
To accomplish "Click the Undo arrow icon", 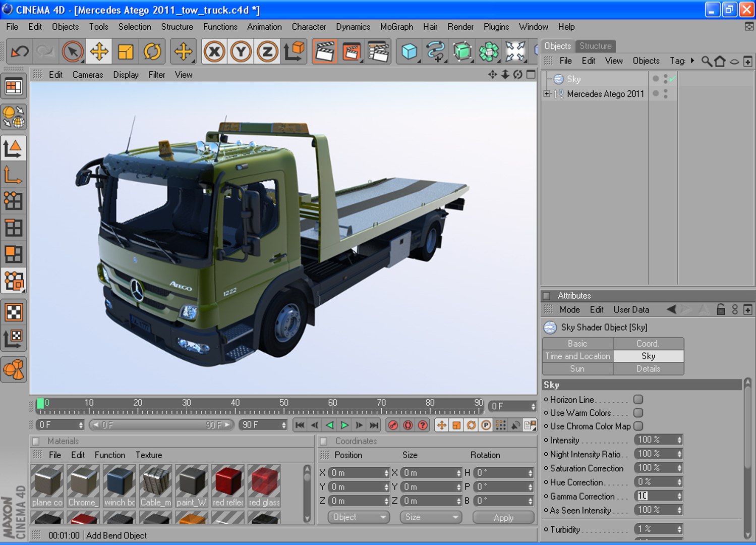I will (x=20, y=51).
